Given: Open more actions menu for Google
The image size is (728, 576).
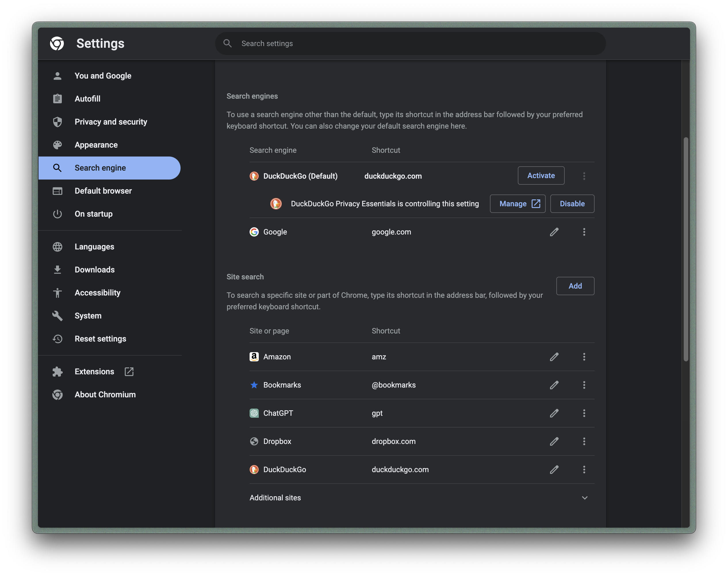Looking at the screenshot, I should coord(584,232).
